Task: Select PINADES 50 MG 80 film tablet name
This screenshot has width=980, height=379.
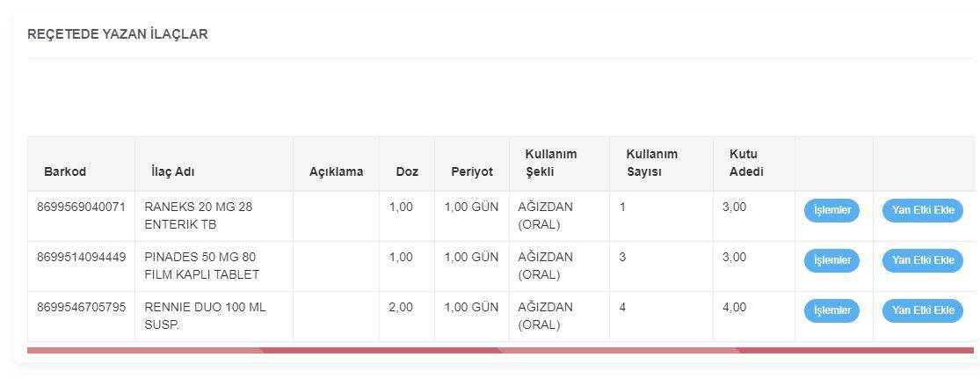Action: (x=201, y=266)
